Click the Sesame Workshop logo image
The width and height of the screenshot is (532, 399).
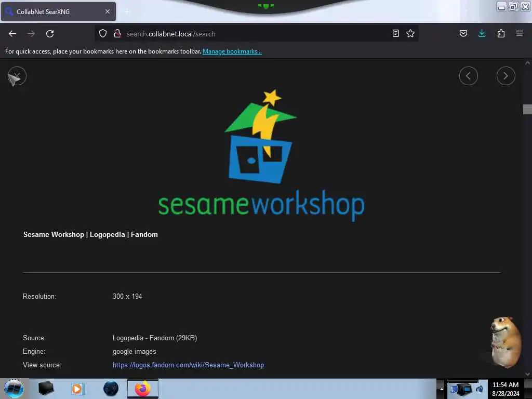(261, 156)
